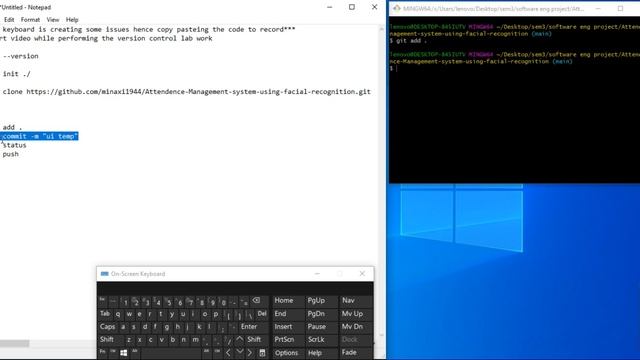
Task: Click the 'add .' line in Notepad
Action: [12, 127]
